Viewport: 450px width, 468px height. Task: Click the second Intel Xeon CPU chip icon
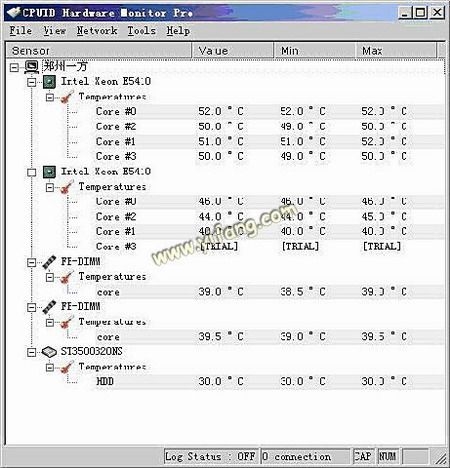point(49,172)
